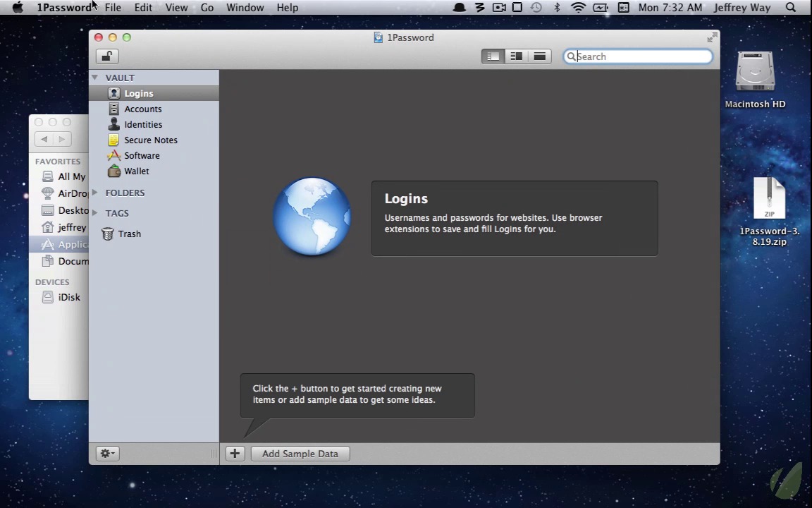Open Wallet category in sidebar
This screenshot has width=812, height=508.
154,171
